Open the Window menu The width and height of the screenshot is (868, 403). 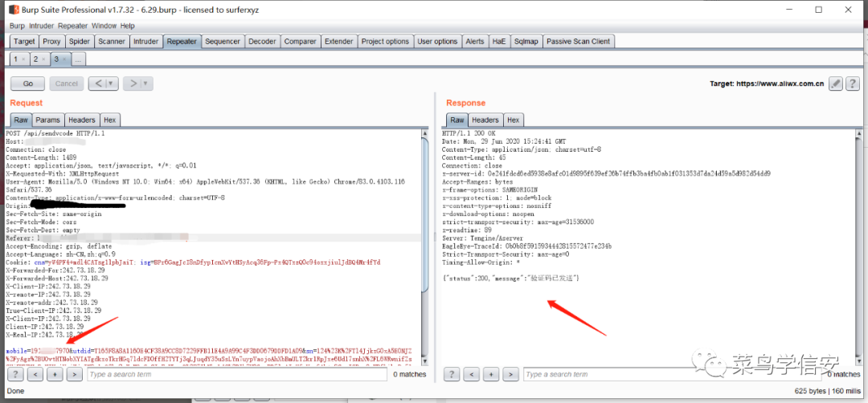point(104,26)
